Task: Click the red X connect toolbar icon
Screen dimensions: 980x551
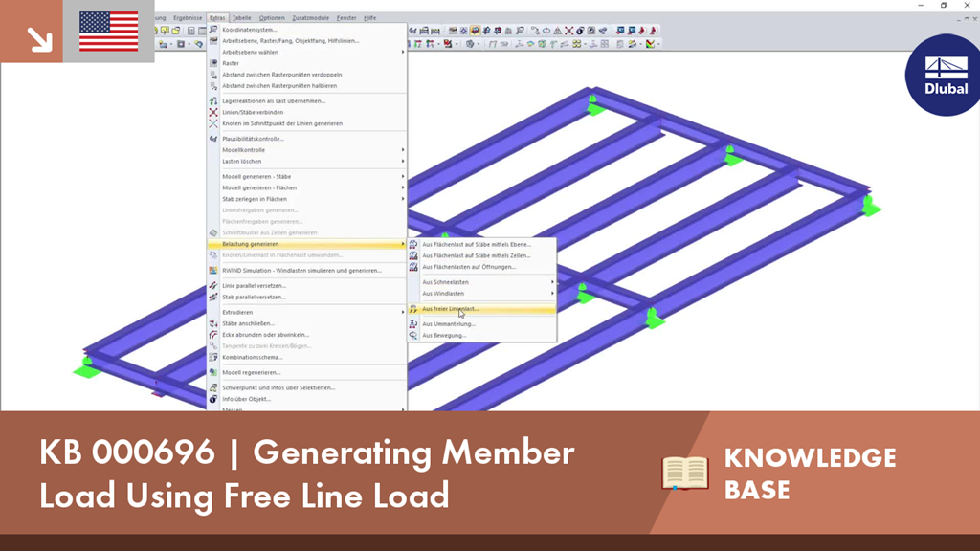Action: tap(568, 30)
